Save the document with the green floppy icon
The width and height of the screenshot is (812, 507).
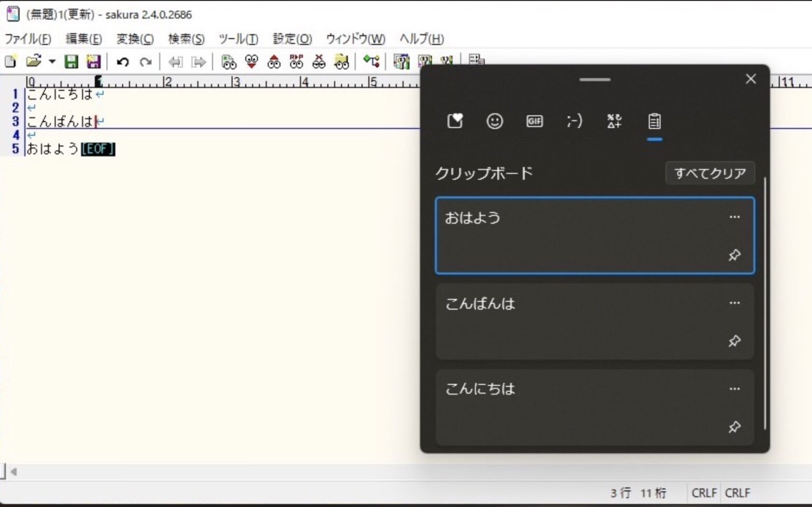(x=71, y=61)
